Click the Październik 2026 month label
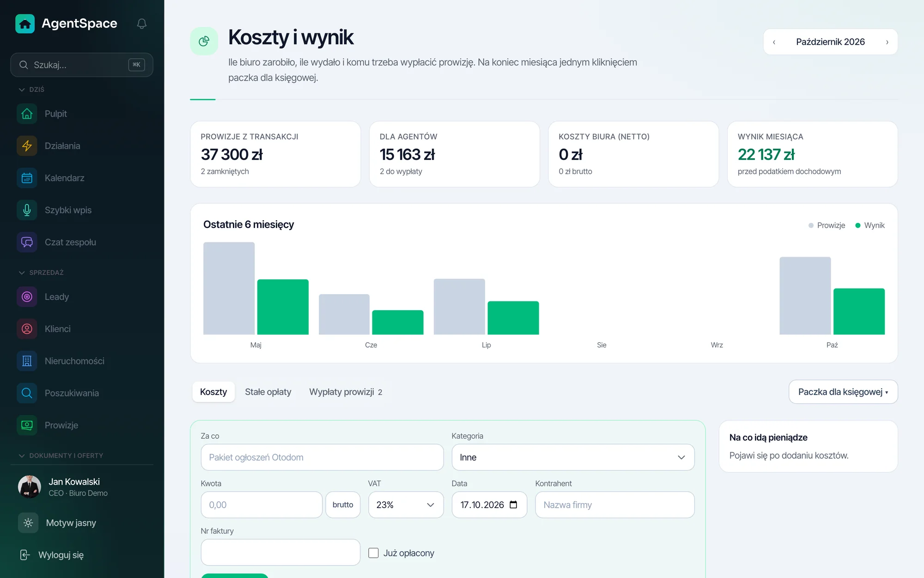The image size is (924, 578). [x=830, y=42]
